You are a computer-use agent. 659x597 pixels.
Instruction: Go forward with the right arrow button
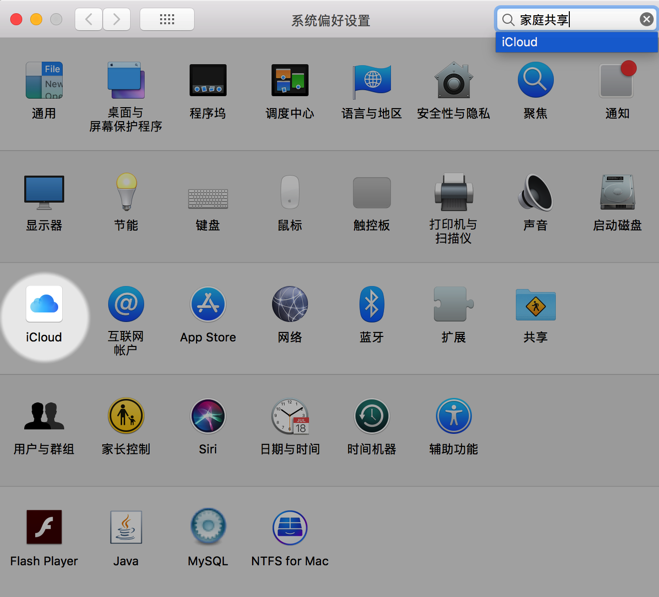click(x=116, y=19)
